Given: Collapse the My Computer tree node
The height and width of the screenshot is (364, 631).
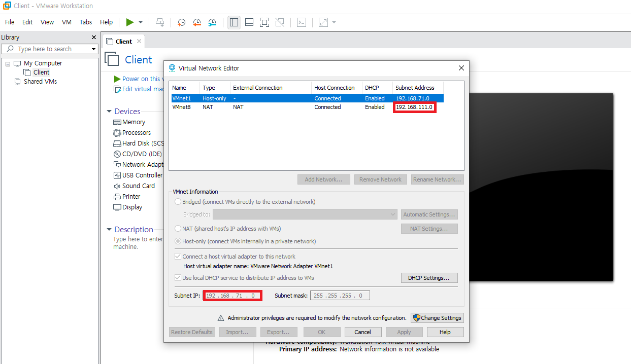Looking at the screenshot, I should point(8,63).
